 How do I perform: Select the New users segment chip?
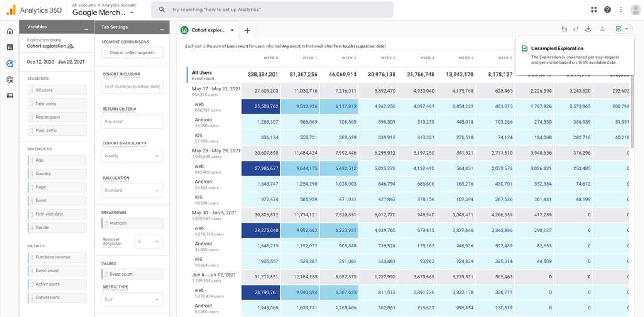(x=57, y=103)
